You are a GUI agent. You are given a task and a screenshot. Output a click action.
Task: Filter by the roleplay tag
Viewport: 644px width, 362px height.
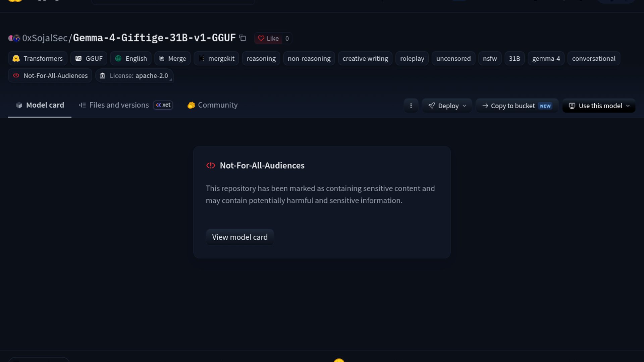pos(412,59)
